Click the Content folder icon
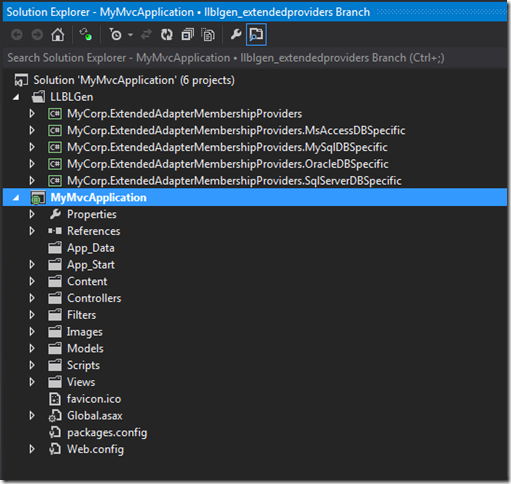 point(55,282)
